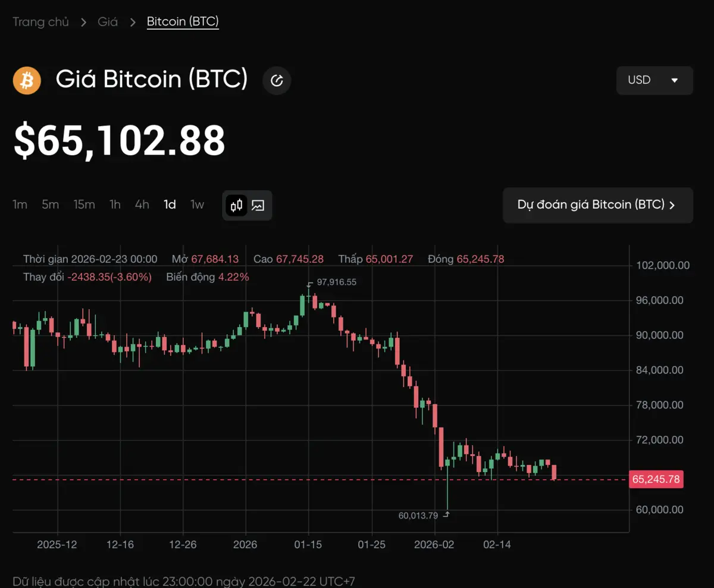This screenshot has height=588, width=714.
Task: Toggle candlestick display mode on
Action: (x=236, y=205)
